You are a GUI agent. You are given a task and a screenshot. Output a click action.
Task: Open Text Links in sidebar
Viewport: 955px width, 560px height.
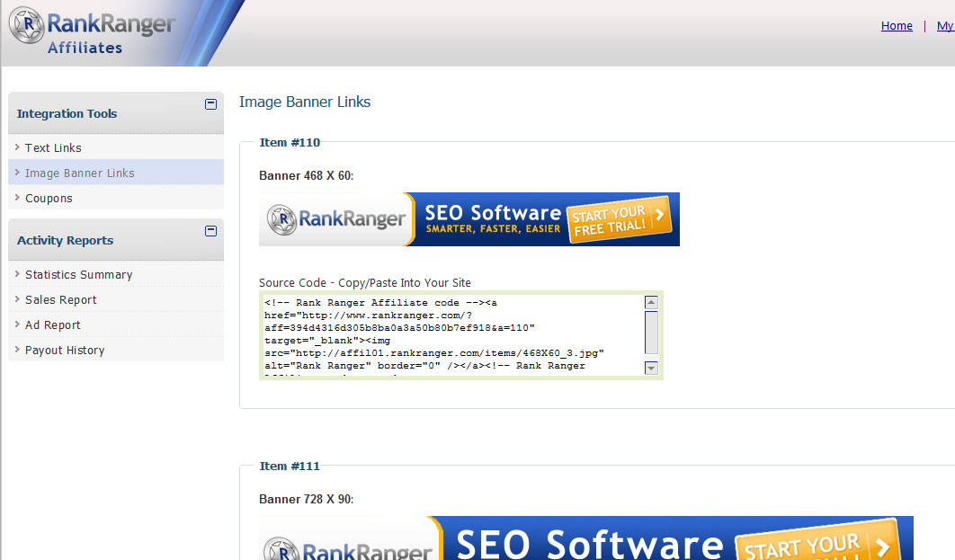point(53,148)
